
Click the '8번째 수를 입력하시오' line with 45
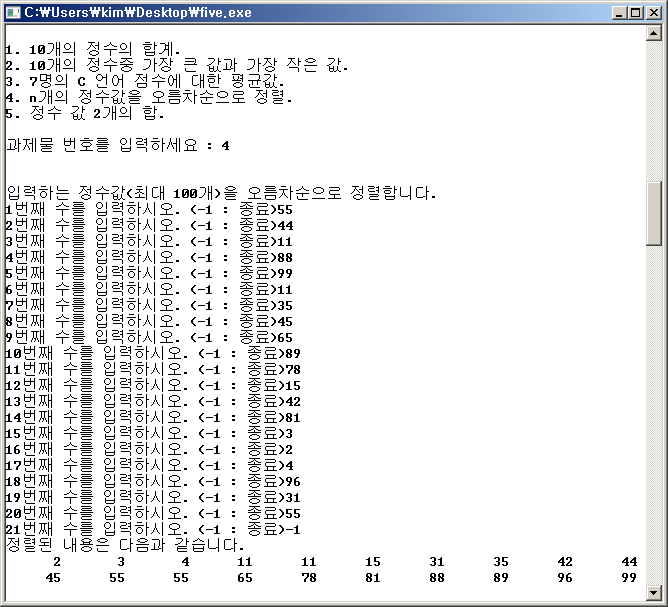[149, 322]
